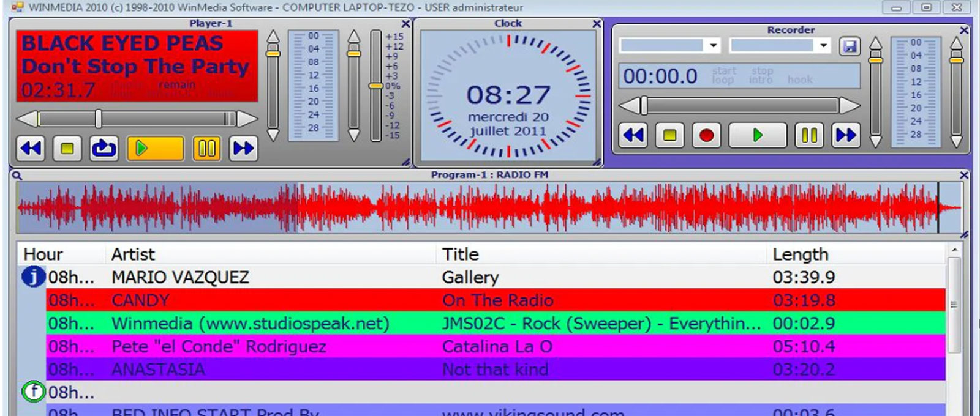Screen dimensions: 980x416
Task: Save the recording with the floppy disk icon
Action: (850, 46)
